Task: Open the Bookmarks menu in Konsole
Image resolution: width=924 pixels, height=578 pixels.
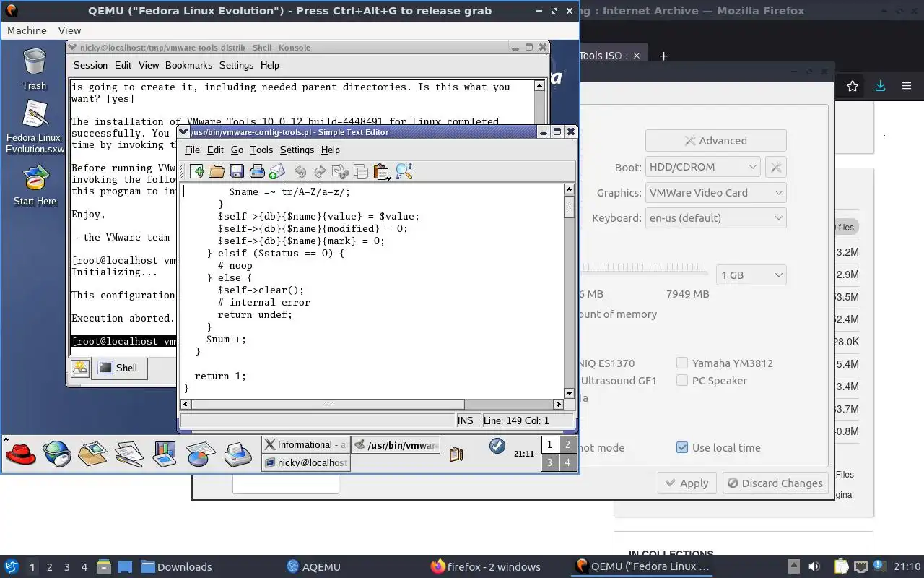Action: click(188, 65)
